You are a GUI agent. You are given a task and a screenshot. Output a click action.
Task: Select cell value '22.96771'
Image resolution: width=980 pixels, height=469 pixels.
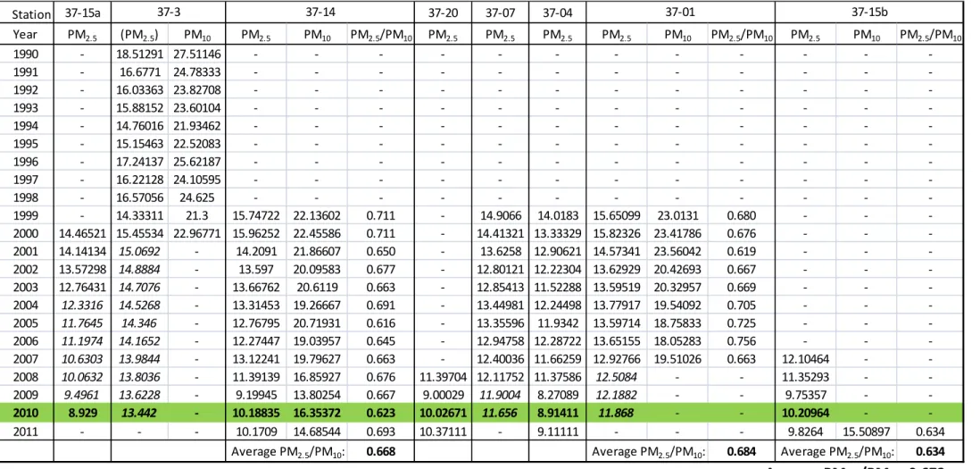click(x=197, y=234)
